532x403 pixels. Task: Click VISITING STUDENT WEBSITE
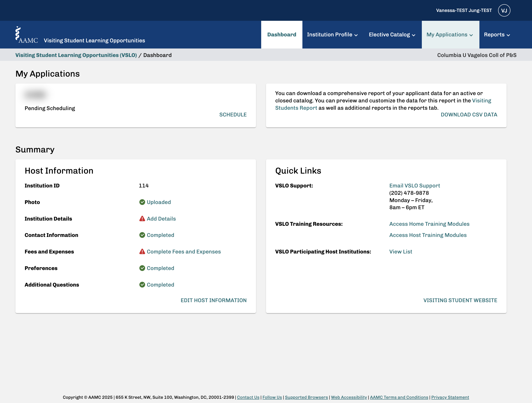pos(460,300)
